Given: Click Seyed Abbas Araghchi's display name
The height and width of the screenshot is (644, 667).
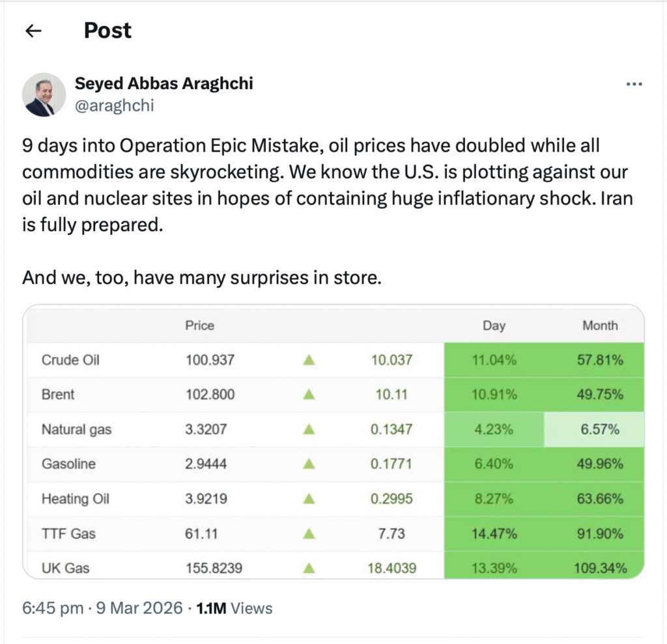Looking at the screenshot, I should (x=163, y=83).
